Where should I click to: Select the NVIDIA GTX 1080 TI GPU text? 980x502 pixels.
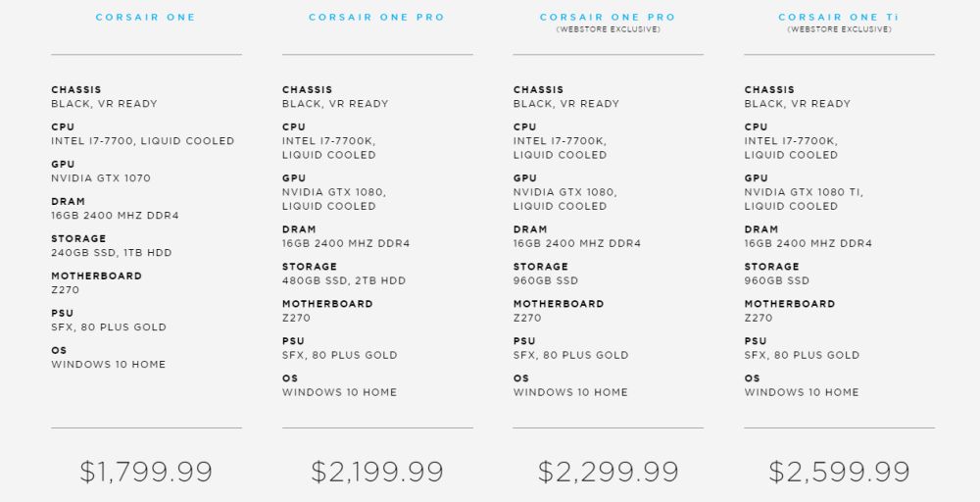(x=805, y=192)
